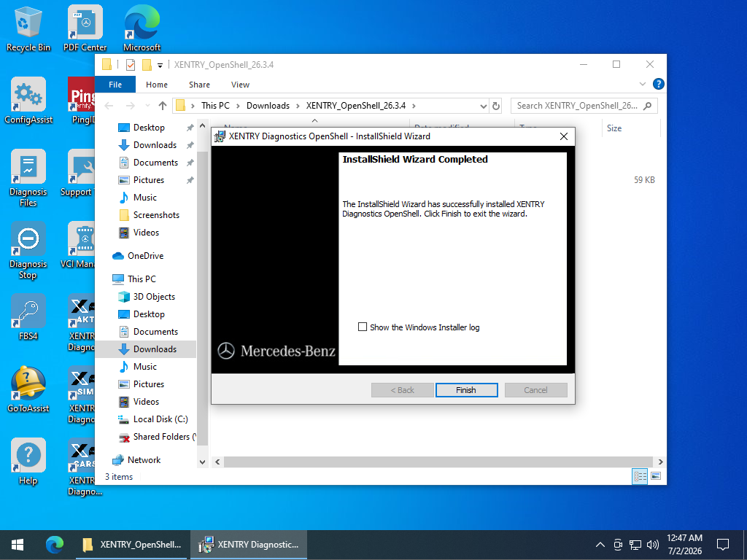747x560 pixels.
Task: Select pinned Pictures in Quick access
Action: pos(149,180)
